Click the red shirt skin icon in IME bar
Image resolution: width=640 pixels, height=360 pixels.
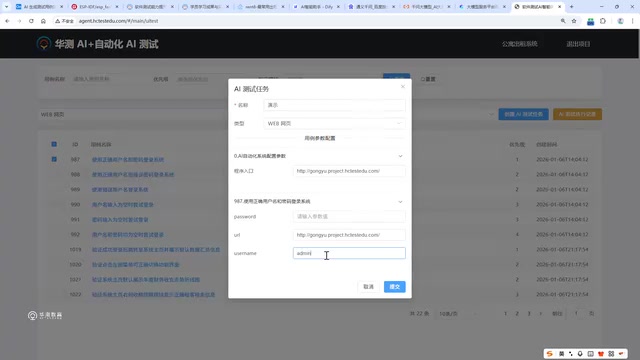pyautogui.click(x=600, y=353)
